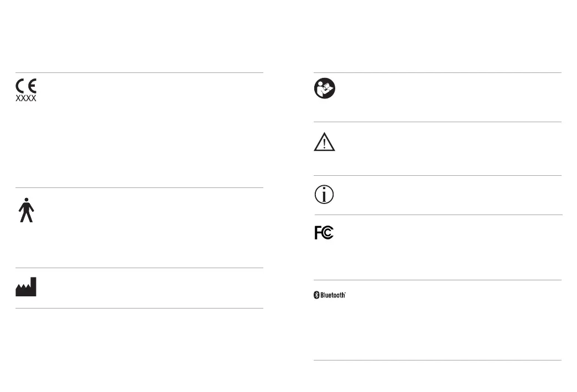Select the XXXX number under CE mark
This screenshot has width=577, height=392.
pos(26,98)
